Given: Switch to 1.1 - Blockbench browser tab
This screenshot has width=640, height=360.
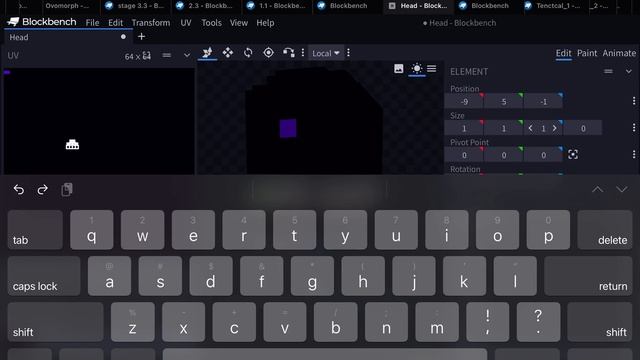Looking at the screenshot, I should pyautogui.click(x=276, y=6).
